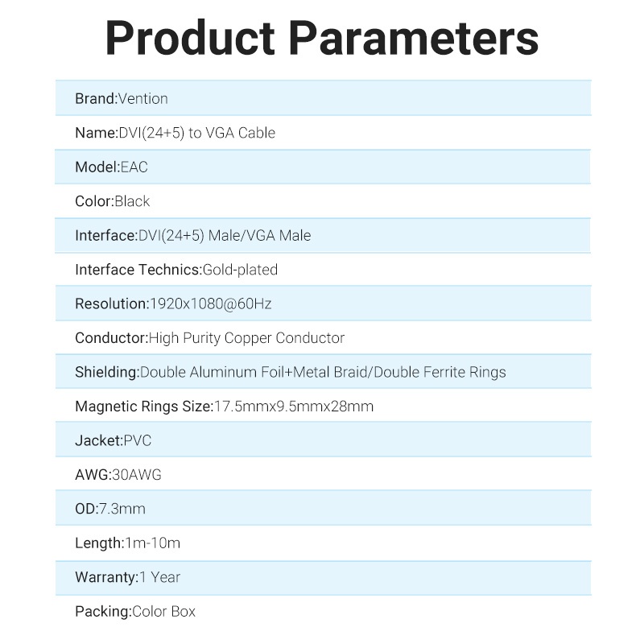Click the word Vention

(x=143, y=99)
